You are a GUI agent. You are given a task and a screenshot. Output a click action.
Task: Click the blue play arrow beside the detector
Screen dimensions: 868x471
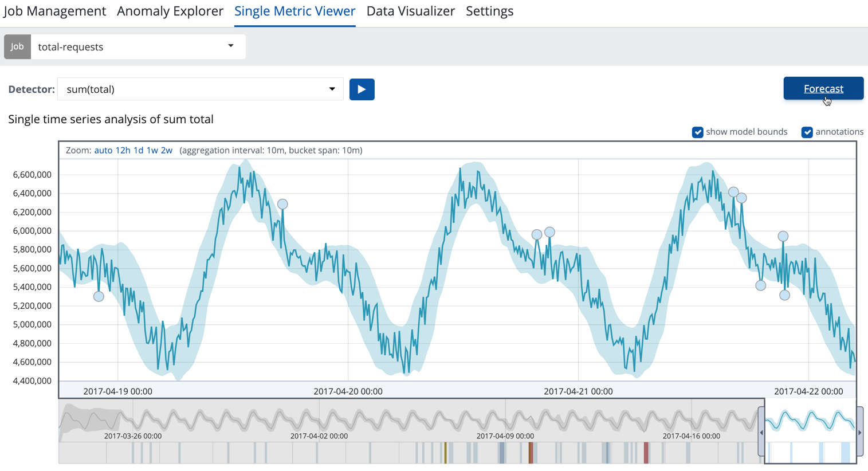pyautogui.click(x=362, y=89)
